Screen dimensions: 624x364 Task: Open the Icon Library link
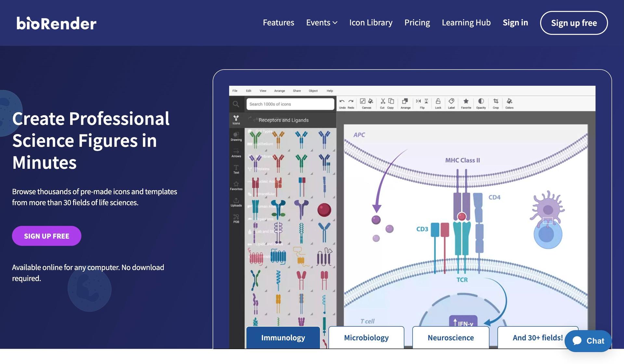pos(371,22)
